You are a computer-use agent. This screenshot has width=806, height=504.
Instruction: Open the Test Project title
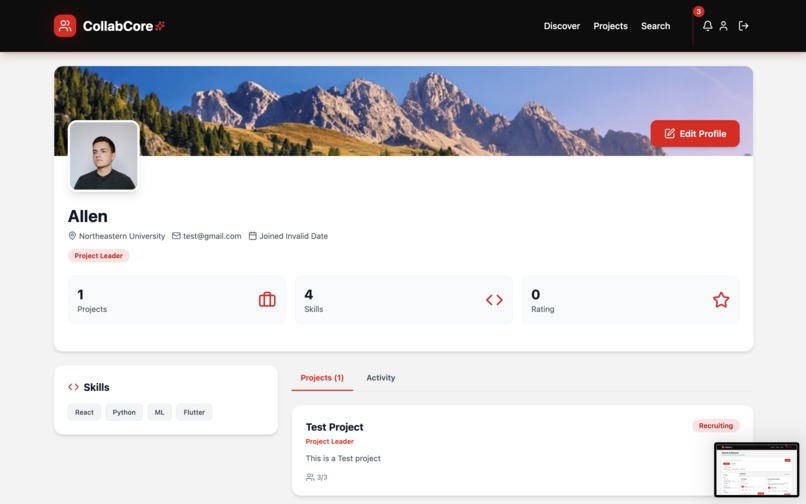pyautogui.click(x=334, y=427)
